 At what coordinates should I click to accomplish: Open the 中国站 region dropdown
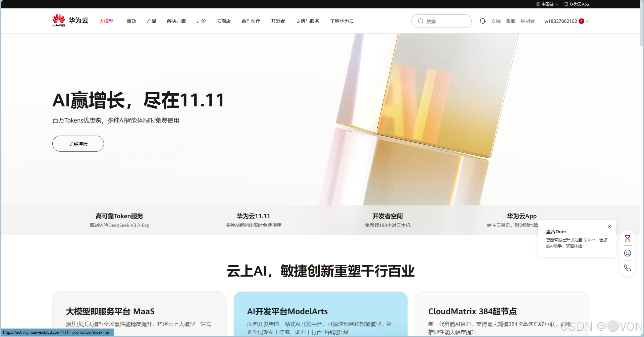pos(547,4)
